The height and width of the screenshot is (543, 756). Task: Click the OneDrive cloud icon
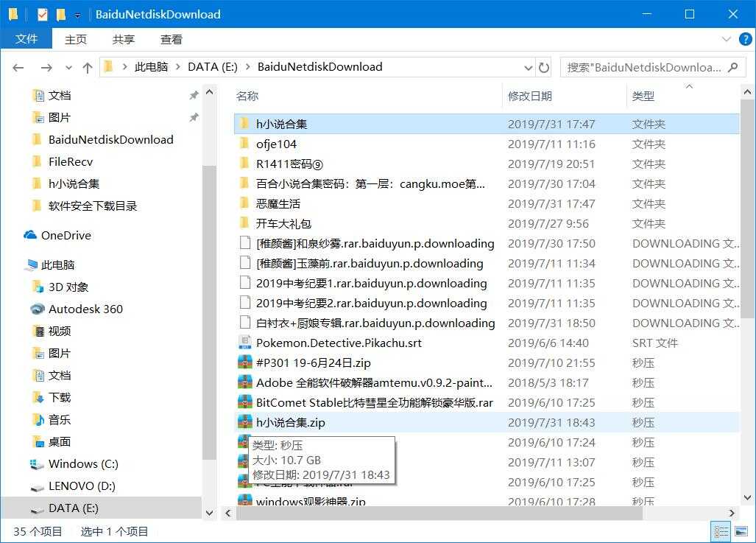(x=30, y=235)
